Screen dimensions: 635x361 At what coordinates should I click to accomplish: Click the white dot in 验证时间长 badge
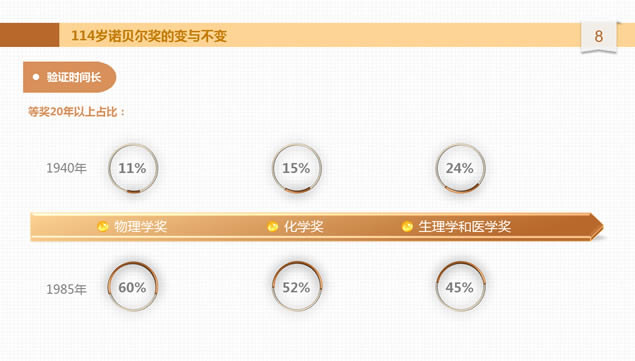tap(36, 77)
